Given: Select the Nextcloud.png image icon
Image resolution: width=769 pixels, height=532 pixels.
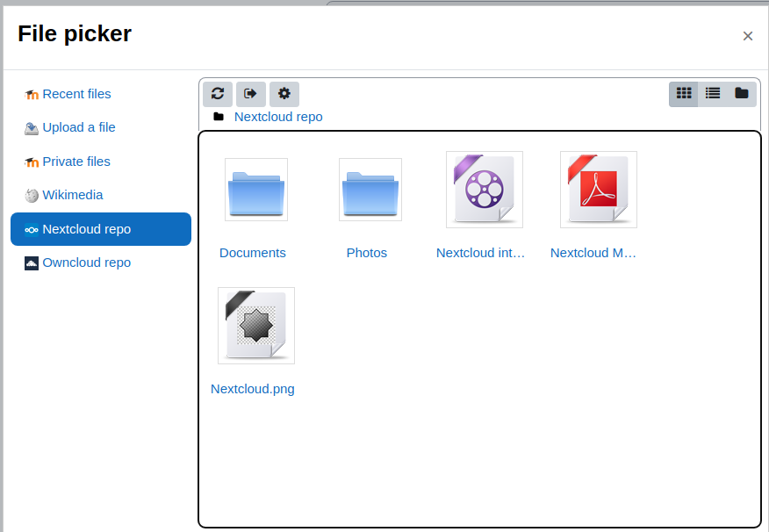Looking at the screenshot, I should (x=256, y=326).
